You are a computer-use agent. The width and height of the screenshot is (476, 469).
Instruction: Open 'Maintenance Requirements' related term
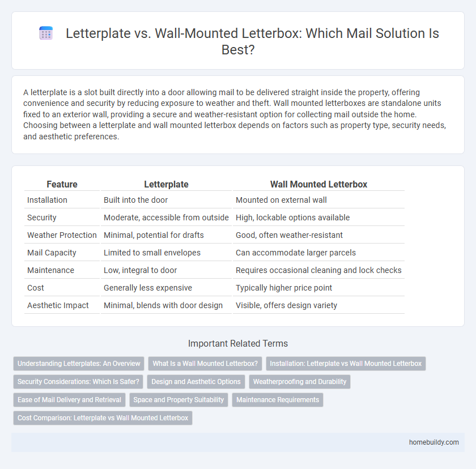pos(277,400)
